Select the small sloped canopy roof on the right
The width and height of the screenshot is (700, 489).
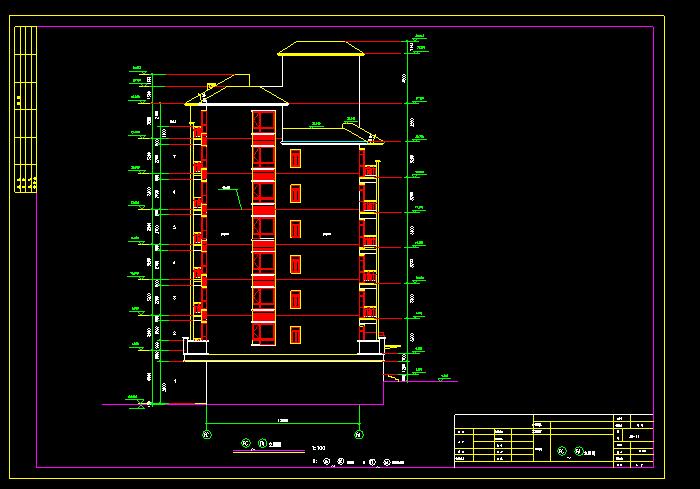(358, 128)
